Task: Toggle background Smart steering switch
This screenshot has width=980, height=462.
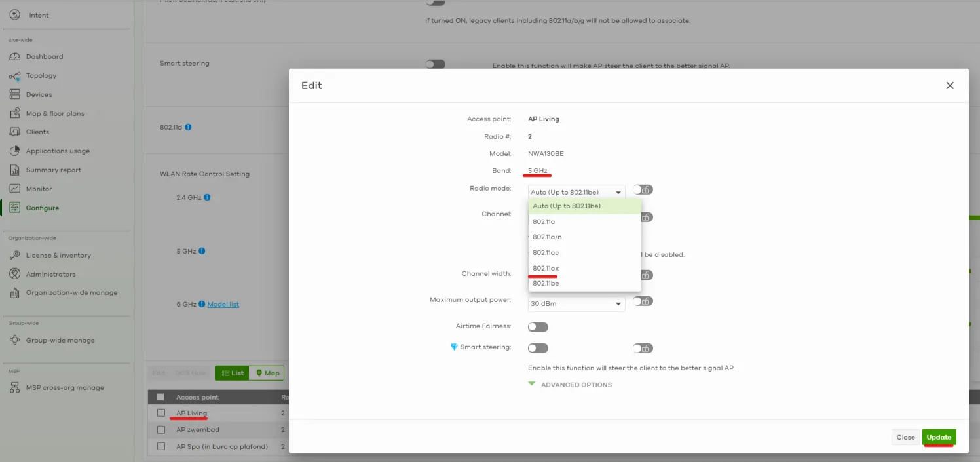Action: click(435, 64)
